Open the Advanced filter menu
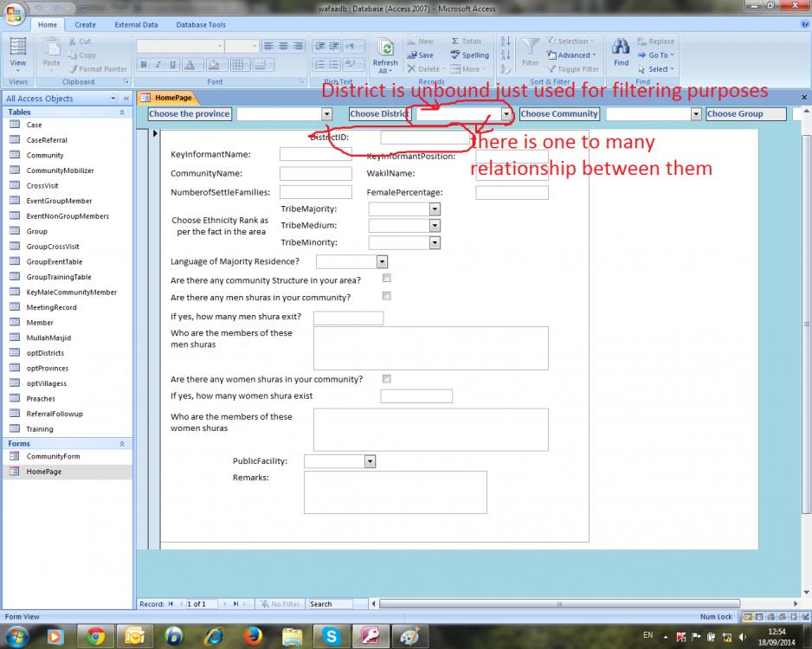 [571, 55]
